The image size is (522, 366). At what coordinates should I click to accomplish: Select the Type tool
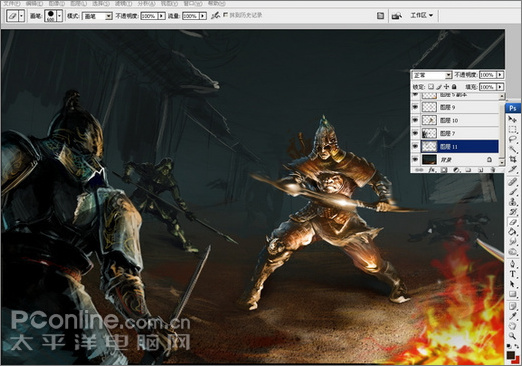(x=512, y=274)
